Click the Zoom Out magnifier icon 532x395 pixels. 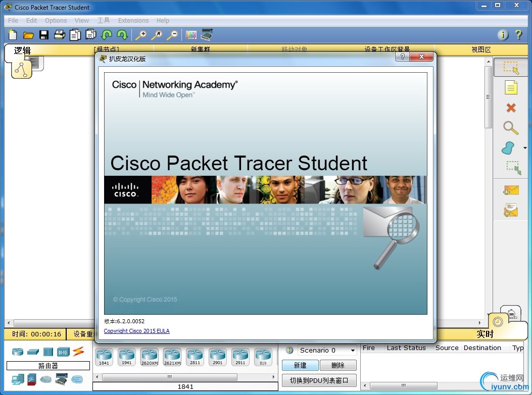tap(172, 35)
